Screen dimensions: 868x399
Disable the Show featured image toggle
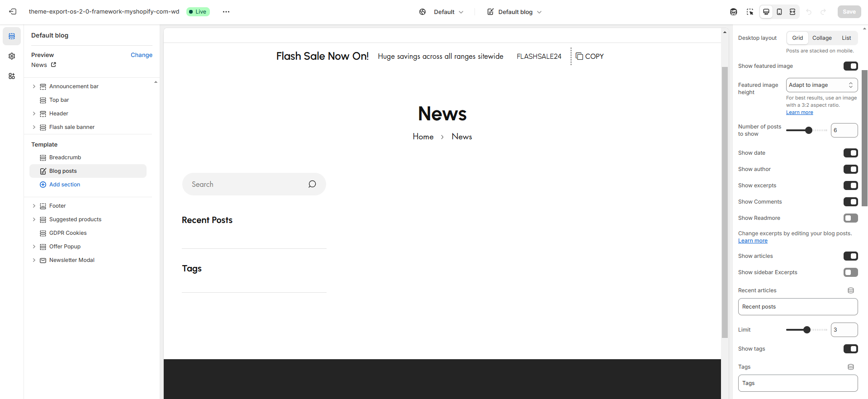(x=850, y=66)
